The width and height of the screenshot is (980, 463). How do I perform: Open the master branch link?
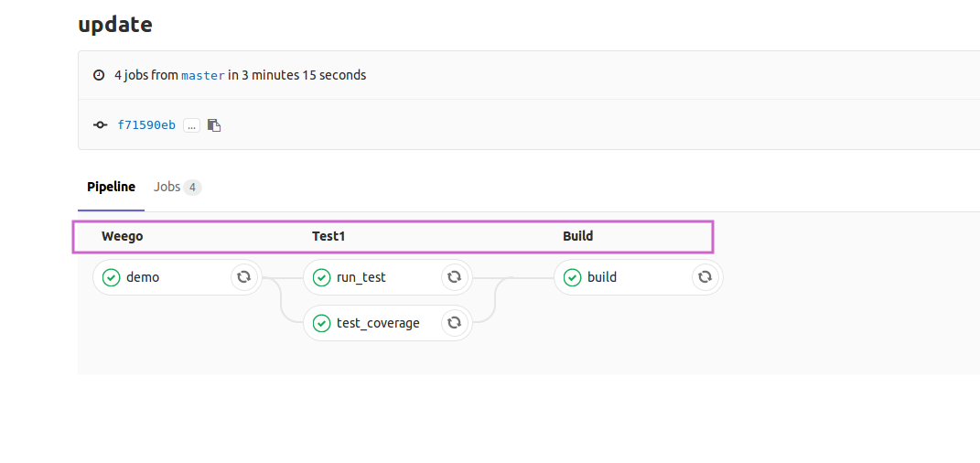203,76
